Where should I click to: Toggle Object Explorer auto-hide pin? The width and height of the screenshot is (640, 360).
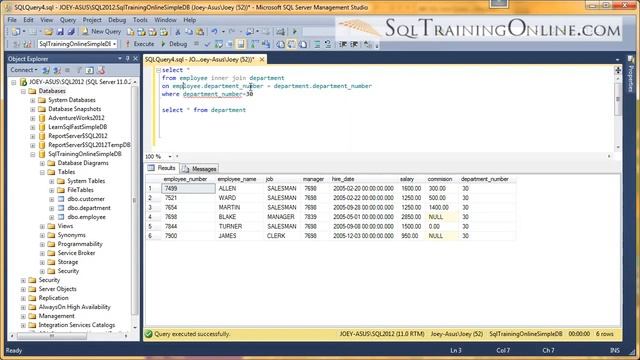pyautogui.click(x=127, y=59)
